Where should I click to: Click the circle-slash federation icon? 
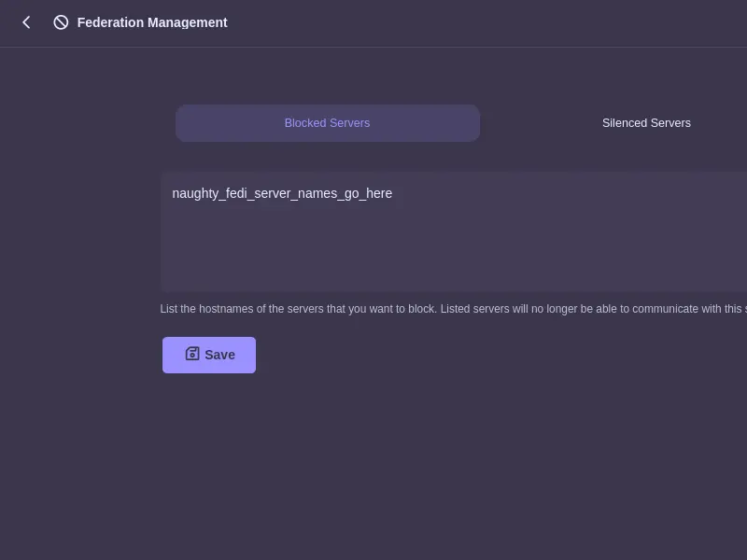(61, 22)
